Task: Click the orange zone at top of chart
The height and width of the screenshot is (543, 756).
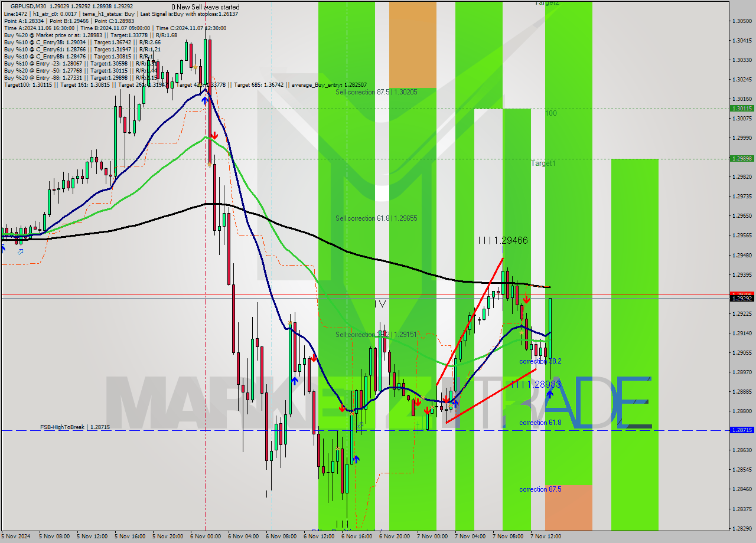Action: [x=413, y=44]
